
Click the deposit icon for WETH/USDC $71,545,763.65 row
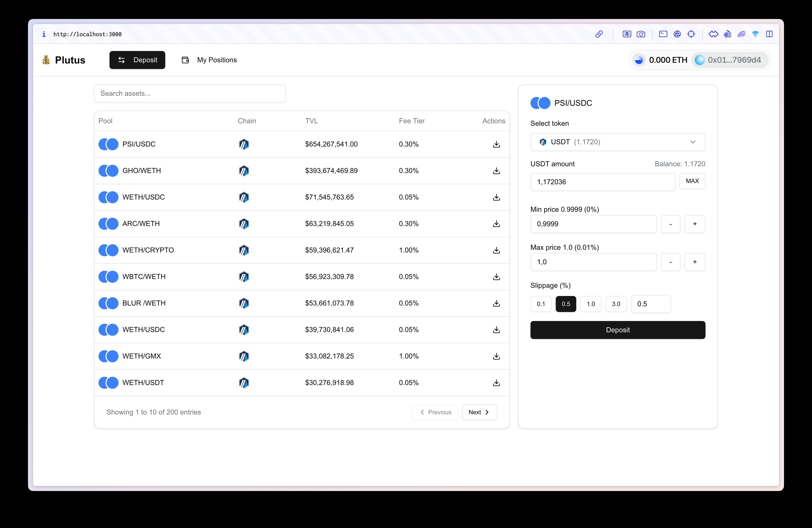[x=496, y=197]
